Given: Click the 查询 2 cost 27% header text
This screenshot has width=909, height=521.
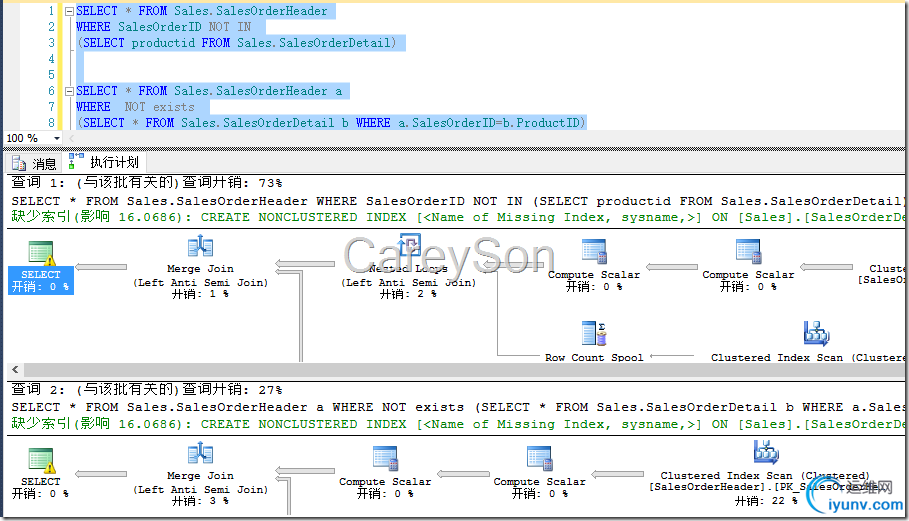Looking at the screenshot, I should (x=147, y=389).
